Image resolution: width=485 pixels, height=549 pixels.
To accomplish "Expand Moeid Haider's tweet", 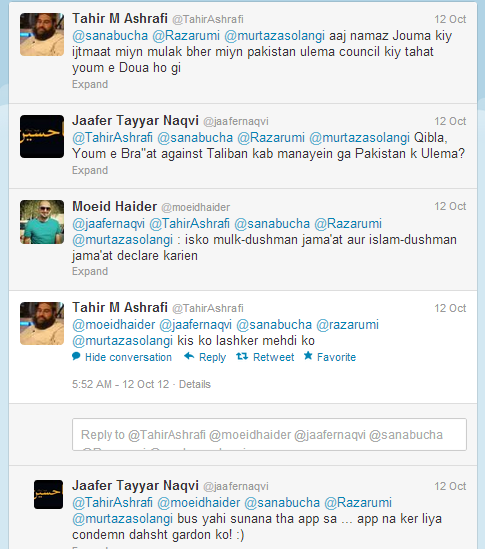I will coord(90,271).
